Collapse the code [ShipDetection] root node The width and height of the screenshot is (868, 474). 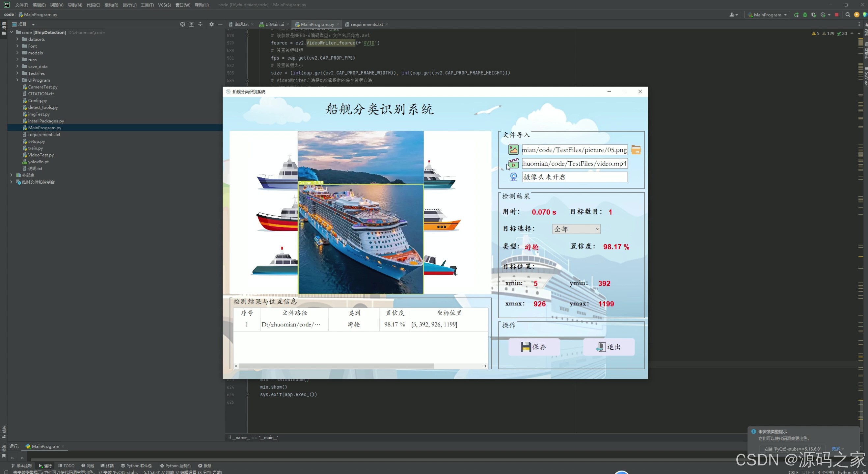12,32
